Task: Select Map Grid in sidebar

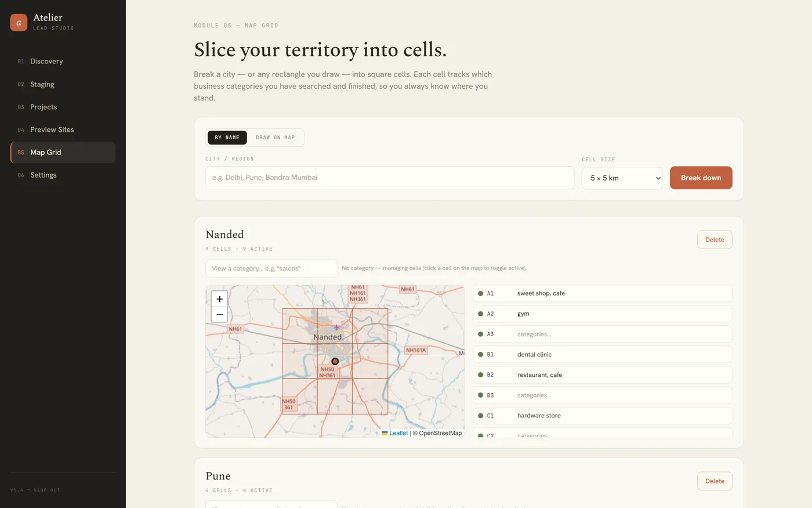Action: click(x=63, y=152)
